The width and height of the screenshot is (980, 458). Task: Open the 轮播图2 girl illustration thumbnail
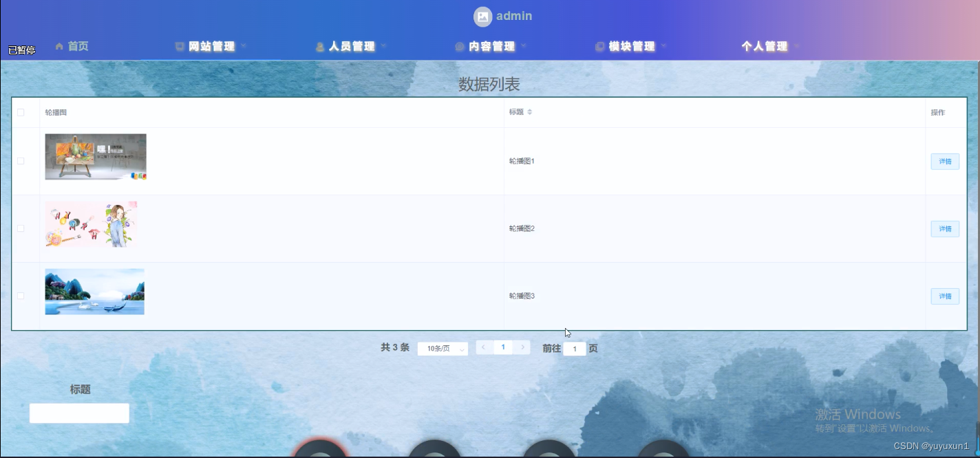(x=91, y=224)
